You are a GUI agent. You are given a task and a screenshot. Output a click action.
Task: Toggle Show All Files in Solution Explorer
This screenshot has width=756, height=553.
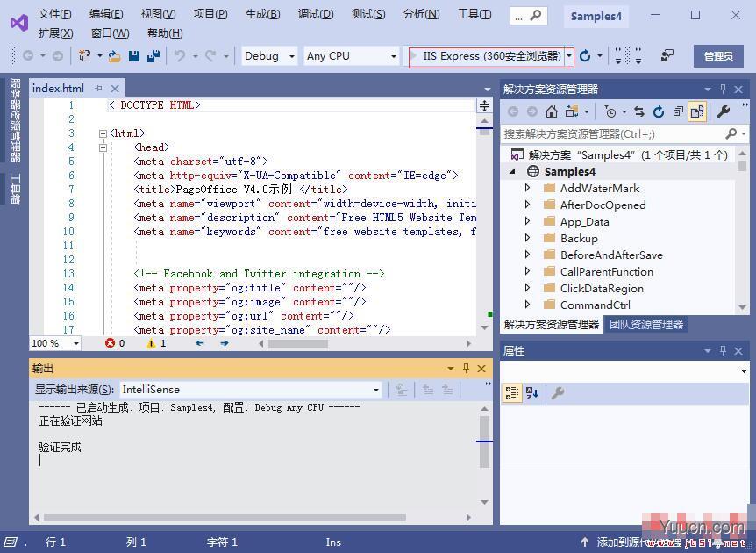pyautogui.click(x=697, y=112)
